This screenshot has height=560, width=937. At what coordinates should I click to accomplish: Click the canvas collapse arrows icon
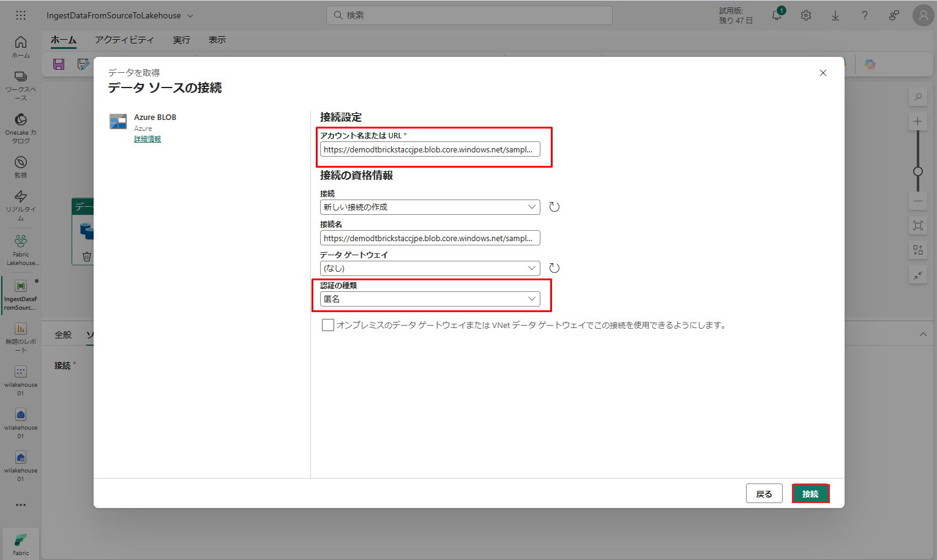pos(918,275)
